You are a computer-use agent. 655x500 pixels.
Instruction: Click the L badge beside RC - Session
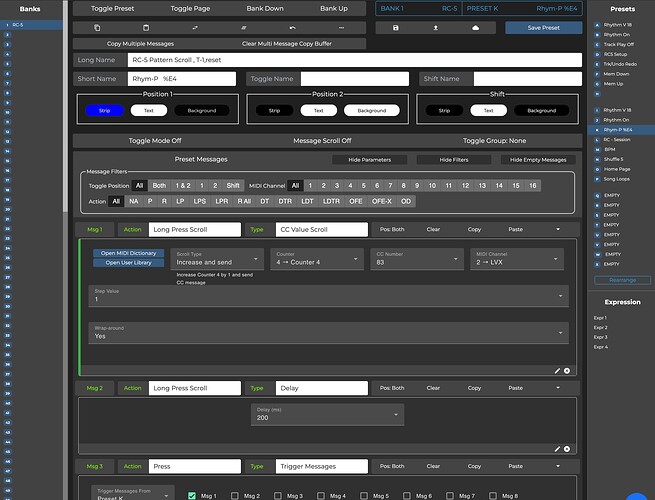[x=597, y=140]
